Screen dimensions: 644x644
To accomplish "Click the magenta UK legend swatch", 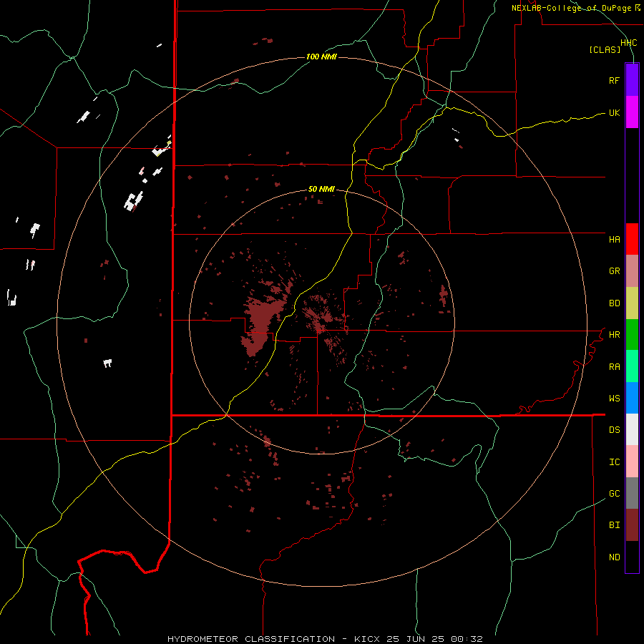I will tap(632, 112).
